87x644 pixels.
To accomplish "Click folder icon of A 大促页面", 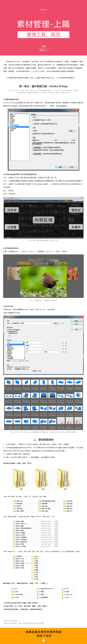I will [x=14, y=557].
